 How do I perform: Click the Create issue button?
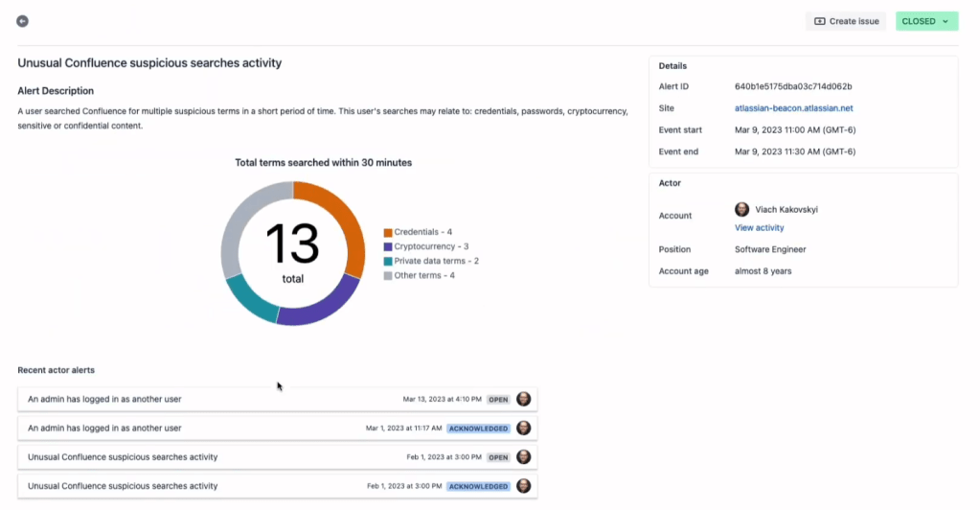click(x=846, y=21)
